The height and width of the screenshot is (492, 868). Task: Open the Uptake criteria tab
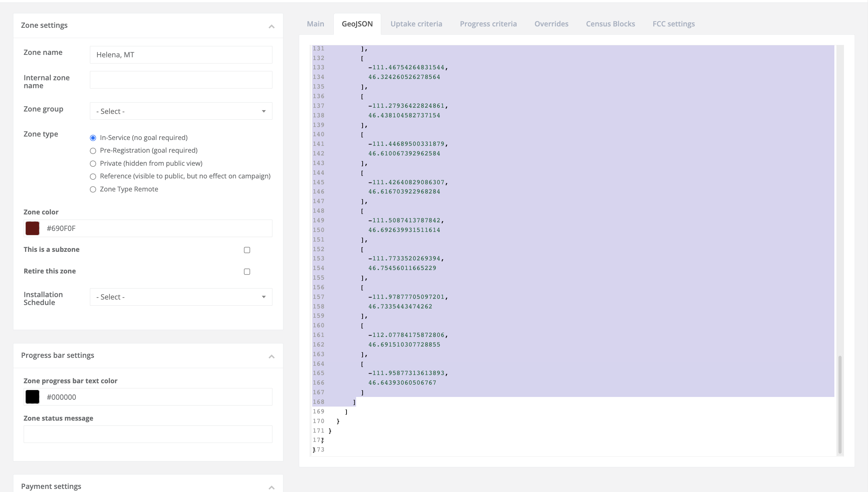(416, 24)
